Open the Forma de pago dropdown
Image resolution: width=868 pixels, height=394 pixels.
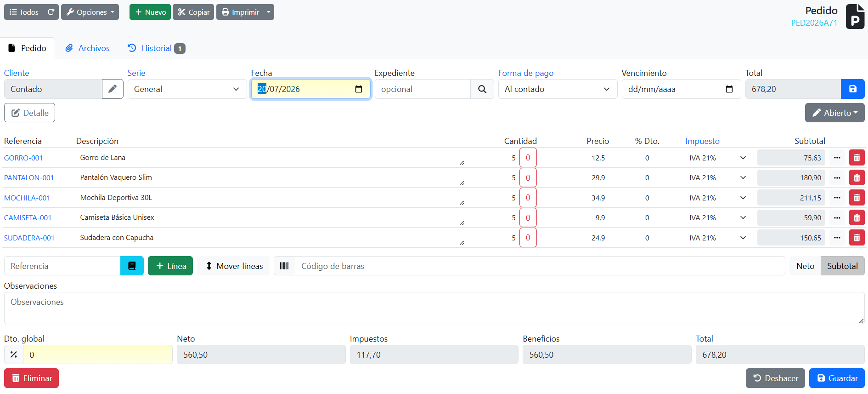point(558,89)
